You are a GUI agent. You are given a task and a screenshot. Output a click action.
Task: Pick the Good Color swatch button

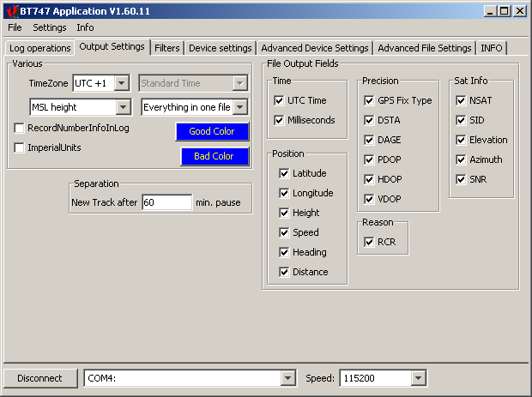coord(212,131)
